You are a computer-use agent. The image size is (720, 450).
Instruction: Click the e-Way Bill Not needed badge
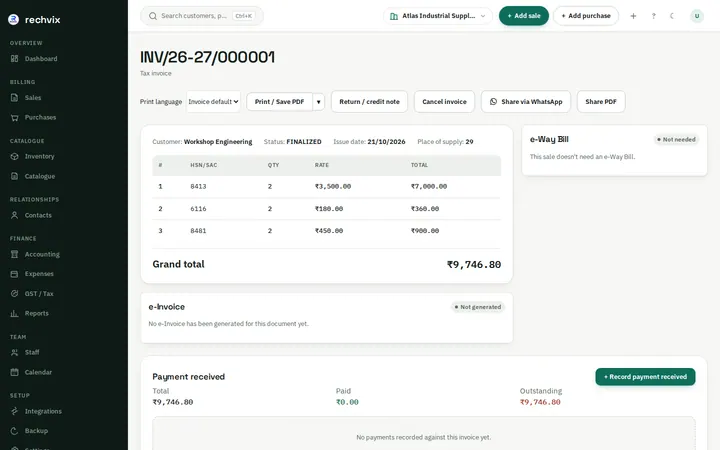tap(676, 140)
